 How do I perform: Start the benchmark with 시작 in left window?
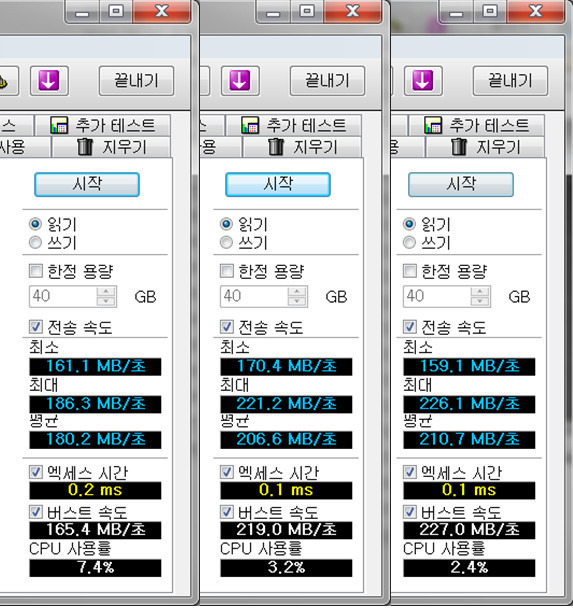tap(87, 184)
